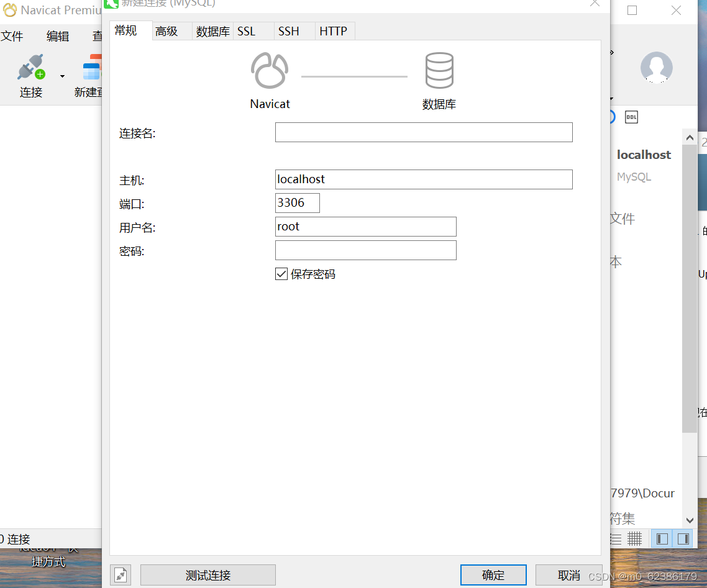Click the 端口 field showing 3306
Screen dimensions: 707x588
click(297, 203)
